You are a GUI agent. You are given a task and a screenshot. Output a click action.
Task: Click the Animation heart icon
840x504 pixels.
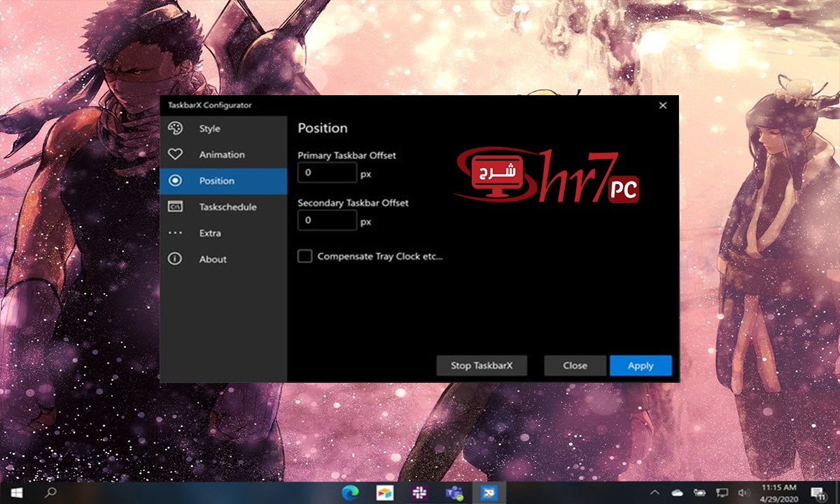click(175, 155)
